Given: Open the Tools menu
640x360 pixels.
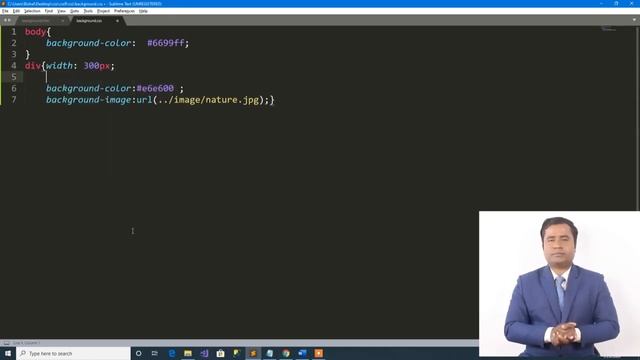Looking at the screenshot, I should 88,11.
